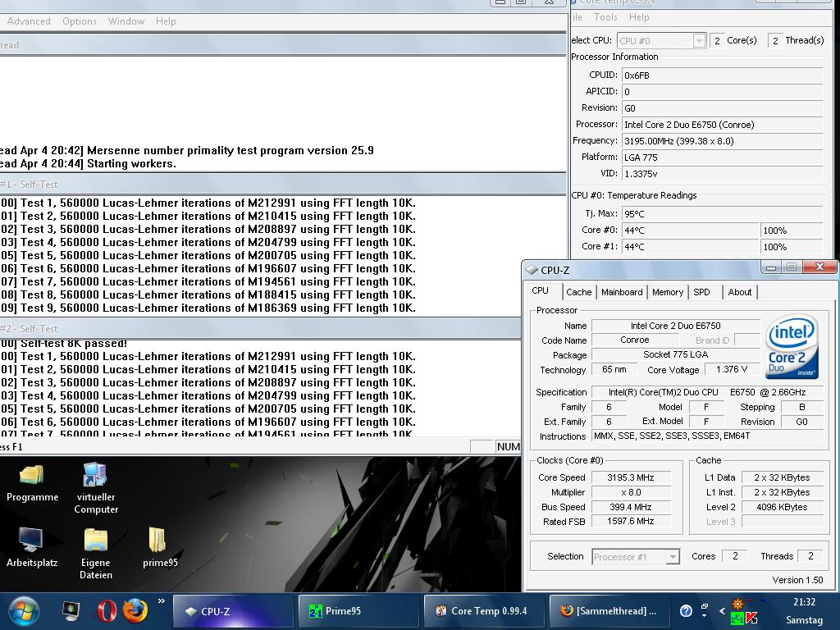
Task: Select the prime95 folder on desktop
Action: pyautogui.click(x=160, y=547)
